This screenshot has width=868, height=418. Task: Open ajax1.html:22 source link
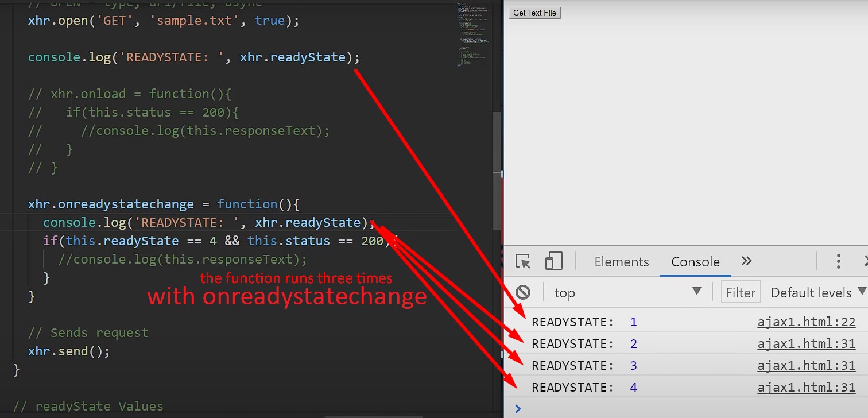[806, 322]
